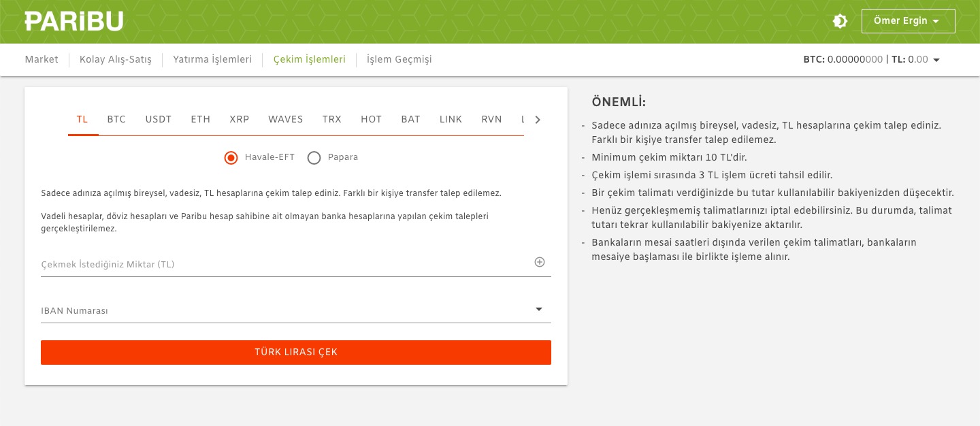Screen dimensions: 980x426
Task: Click the Çekmek İstediğiniz Miktar amount field
Action: (x=272, y=265)
